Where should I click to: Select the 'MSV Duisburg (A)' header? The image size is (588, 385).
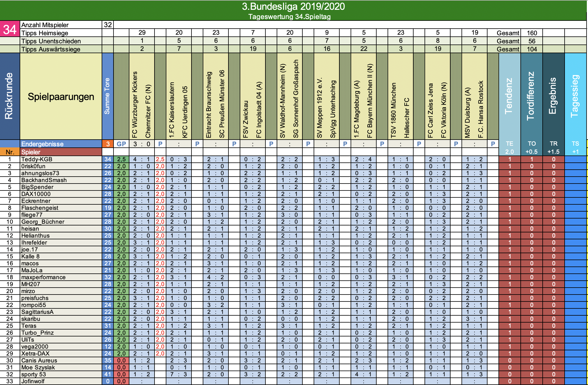tap(468, 112)
